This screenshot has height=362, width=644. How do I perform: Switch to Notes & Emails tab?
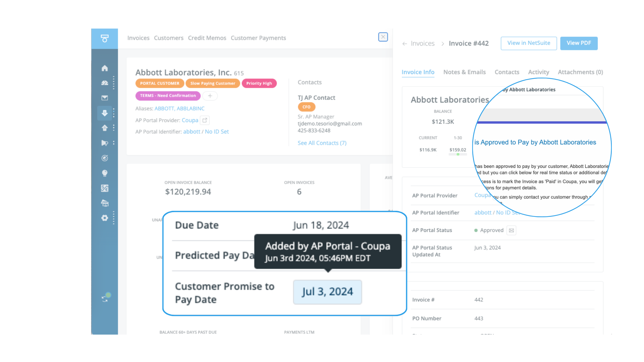pyautogui.click(x=464, y=72)
